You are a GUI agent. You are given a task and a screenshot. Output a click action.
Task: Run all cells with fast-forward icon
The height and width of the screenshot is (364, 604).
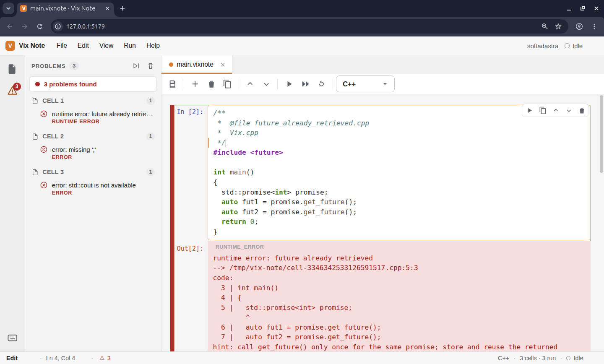pyautogui.click(x=305, y=84)
